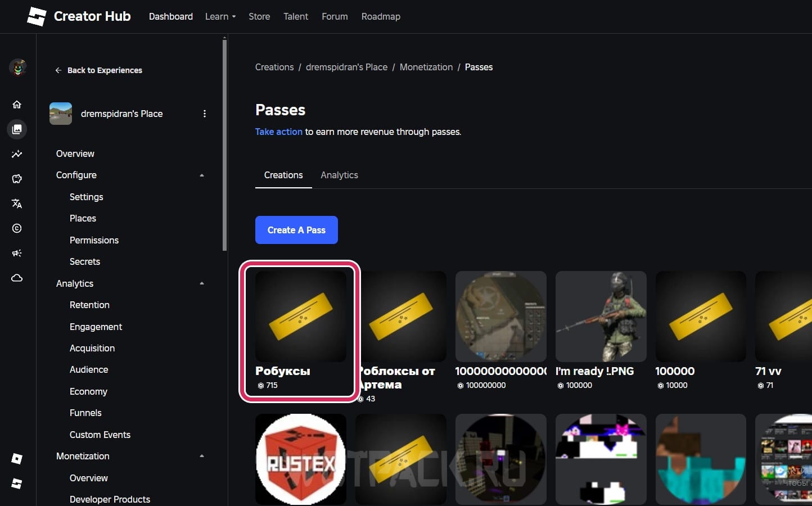Open the pixel panda pass thumbnail
Image resolution: width=812 pixels, height=506 pixels.
pyautogui.click(x=601, y=459)
